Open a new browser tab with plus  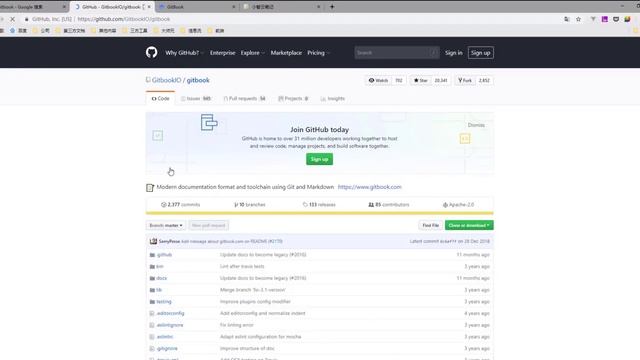pos(332,7)
